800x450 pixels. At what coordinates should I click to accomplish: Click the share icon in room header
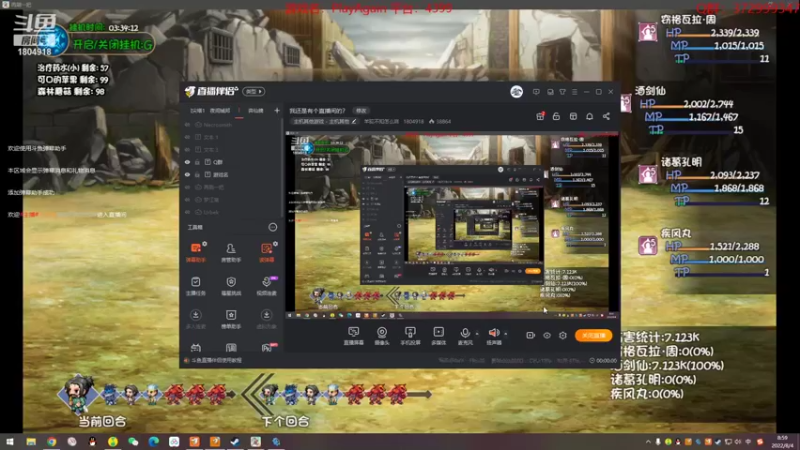[606, 116]
